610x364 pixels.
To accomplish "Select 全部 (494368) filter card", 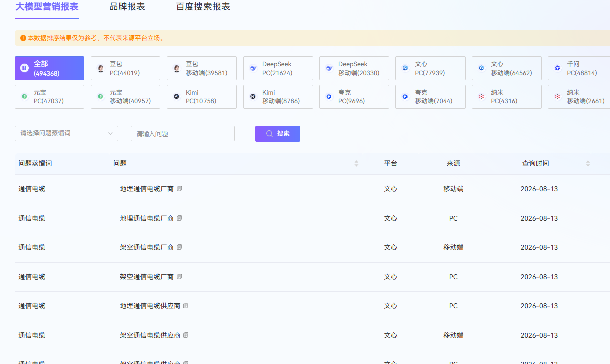I will 49,68.
